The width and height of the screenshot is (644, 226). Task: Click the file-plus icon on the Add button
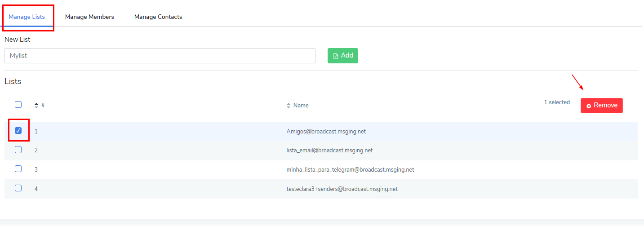click(x=335, y=56)
